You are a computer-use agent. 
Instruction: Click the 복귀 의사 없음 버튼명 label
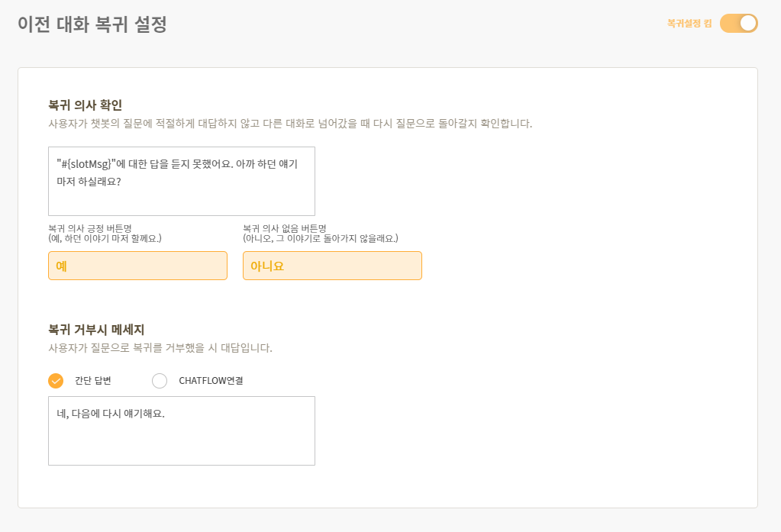(x=285, y=228)
